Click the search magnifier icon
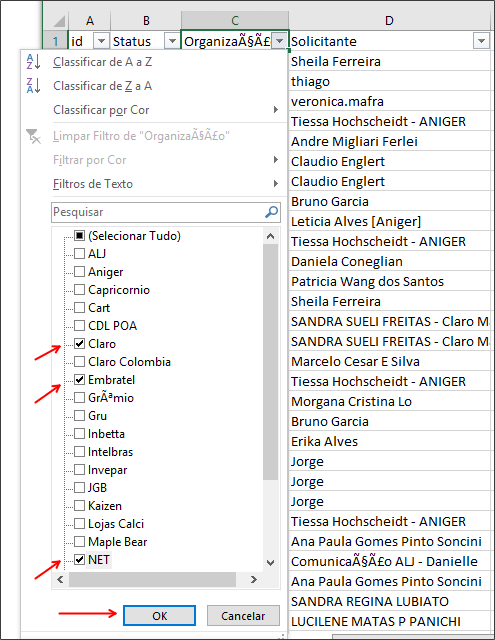The width and height of the screenshot is (495, 640). pyautogui.click(x=271, y=212)
